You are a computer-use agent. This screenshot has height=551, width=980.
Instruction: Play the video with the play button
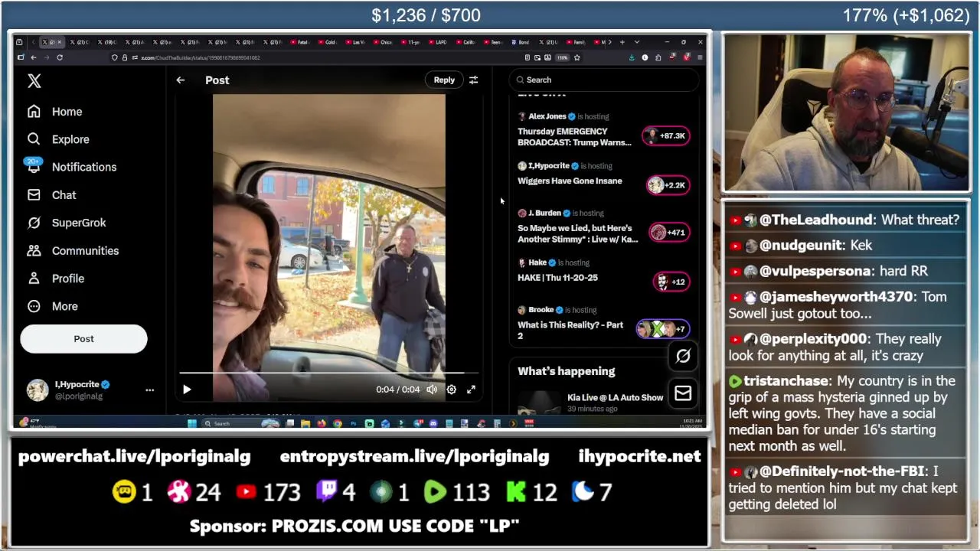coord(187,390)
